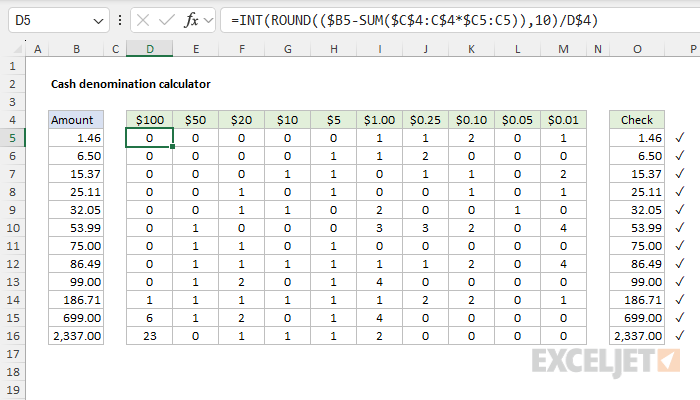Select row 5 header
Image resolution: width=700 pixels, height=400 pixels.
[12, 138]
